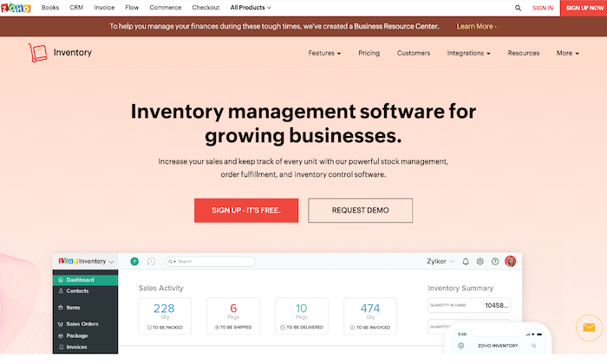Open the search filter dropdown in search box
The height and width of the screenshot is (364, 607).
tap(172, 262)
